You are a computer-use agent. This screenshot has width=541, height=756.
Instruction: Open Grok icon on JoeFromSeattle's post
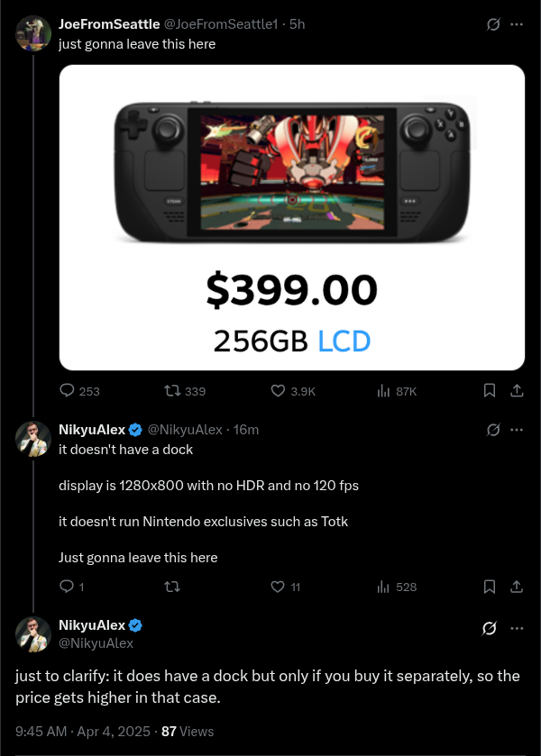tap(492, 24)
